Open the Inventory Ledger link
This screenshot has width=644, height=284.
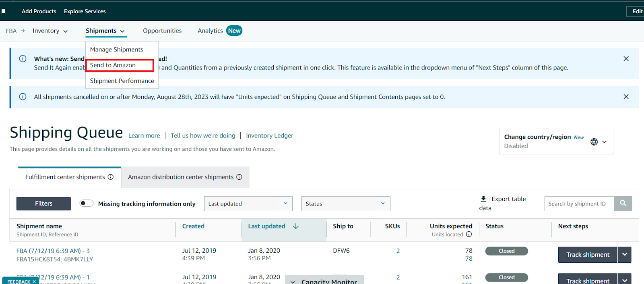tap(270, 136)
